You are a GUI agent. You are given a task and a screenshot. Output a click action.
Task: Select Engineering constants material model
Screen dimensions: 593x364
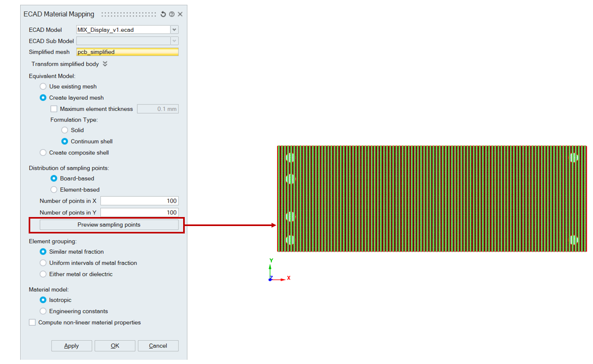coord(43,311)
